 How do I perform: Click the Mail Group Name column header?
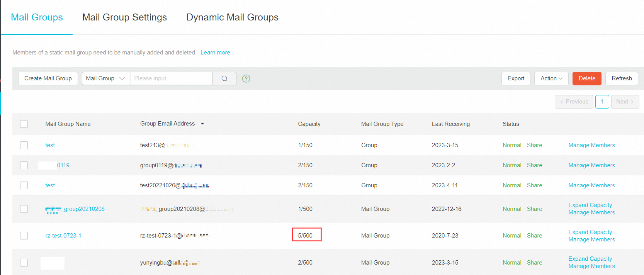coord(68,124)
